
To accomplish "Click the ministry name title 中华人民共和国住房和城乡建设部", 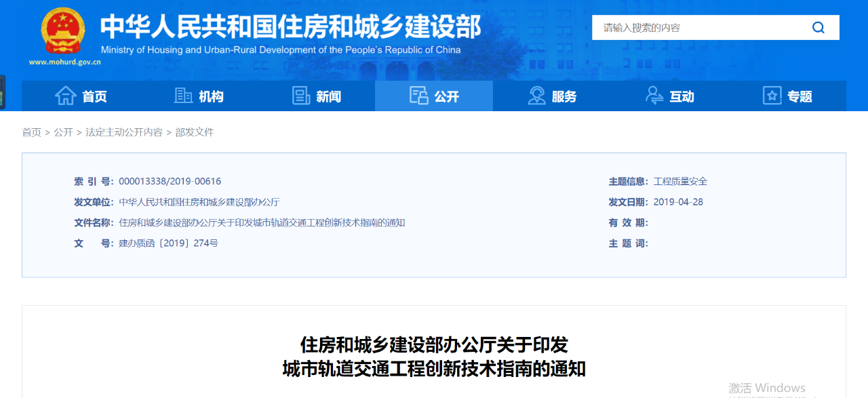I will pos(291,26).
